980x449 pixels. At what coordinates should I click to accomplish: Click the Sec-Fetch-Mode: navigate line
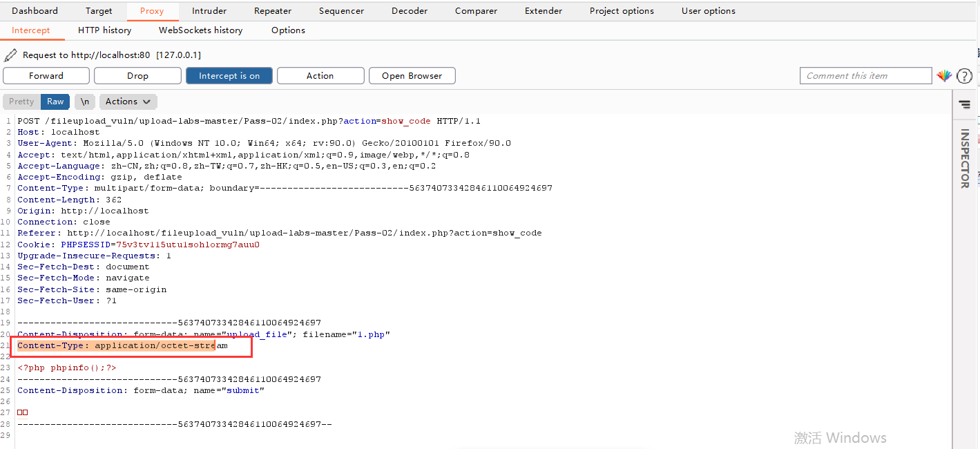[83, 278]
